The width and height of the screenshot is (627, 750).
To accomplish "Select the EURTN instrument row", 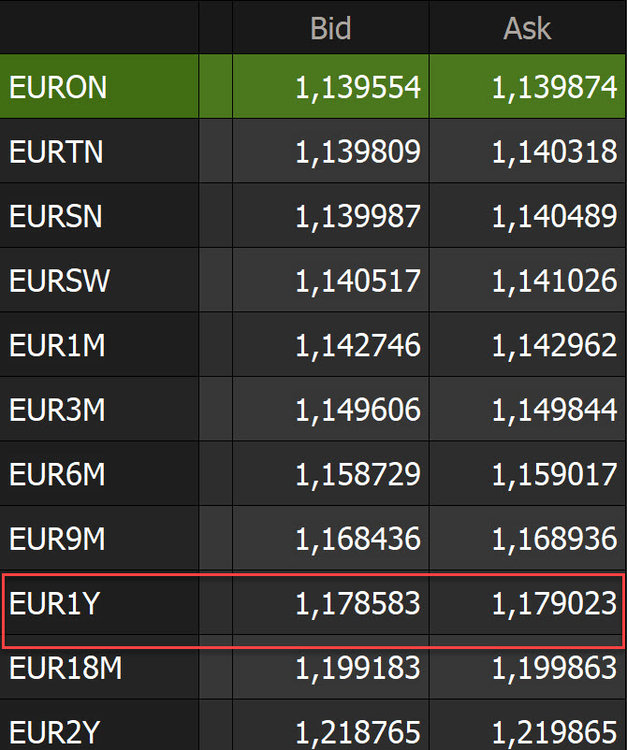I will [x=56, y=152].
